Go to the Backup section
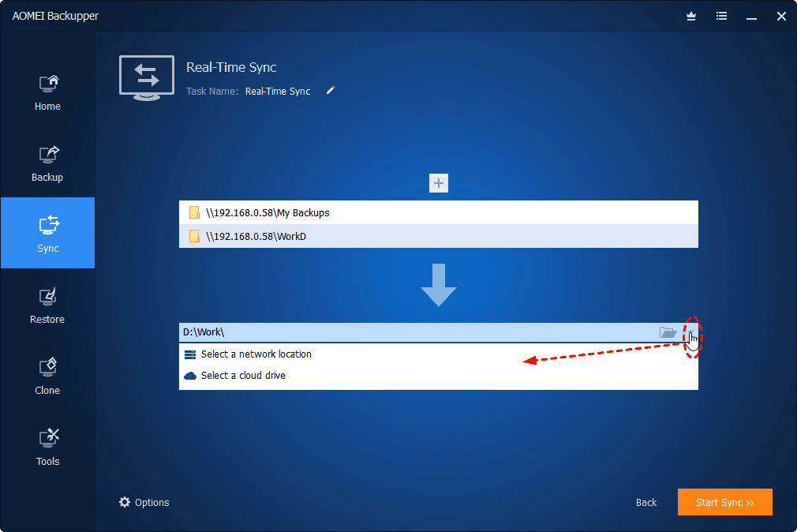Image resolution: width=797 pixels, height=532 pixels. coord(47,163)
